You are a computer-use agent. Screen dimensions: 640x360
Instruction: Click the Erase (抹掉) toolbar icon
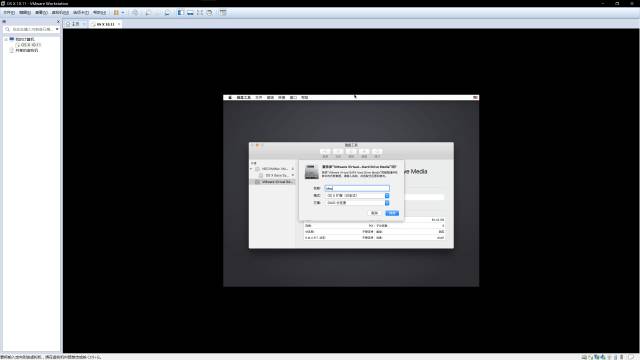(351, 152)
